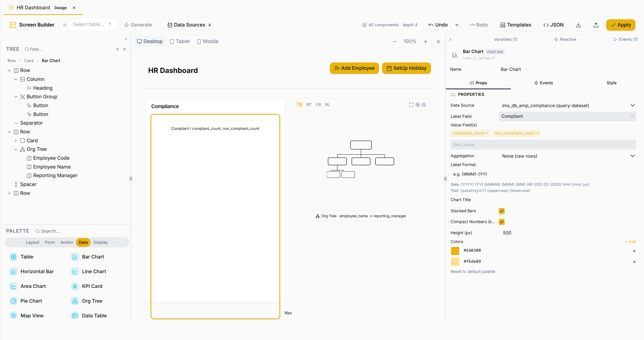This screenshot has height=340, width=644.
Task: Switch to the Props tab
Action: pyautogui.click(x=478, y=83)
